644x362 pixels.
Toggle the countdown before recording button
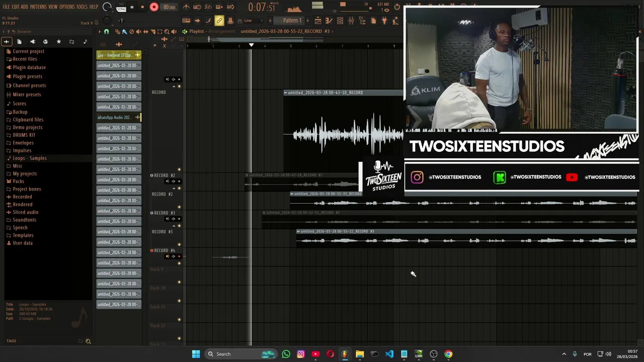[208, 7]
